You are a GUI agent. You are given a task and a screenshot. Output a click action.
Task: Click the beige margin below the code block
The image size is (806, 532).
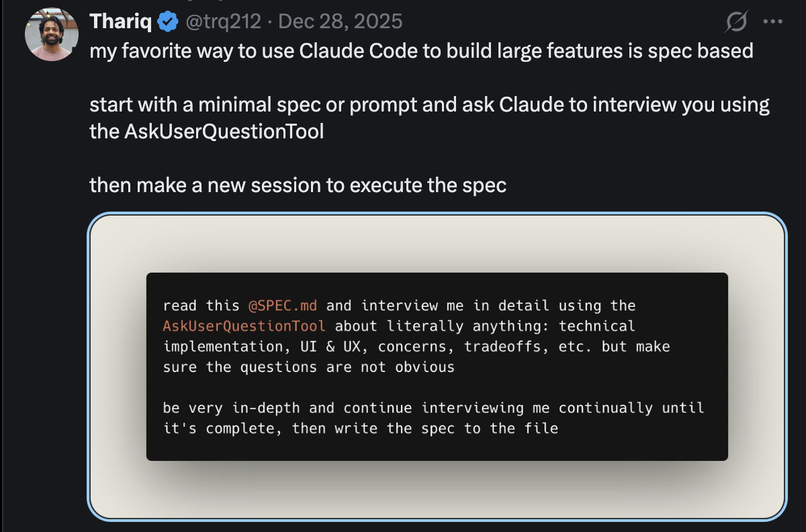[437, 489]
